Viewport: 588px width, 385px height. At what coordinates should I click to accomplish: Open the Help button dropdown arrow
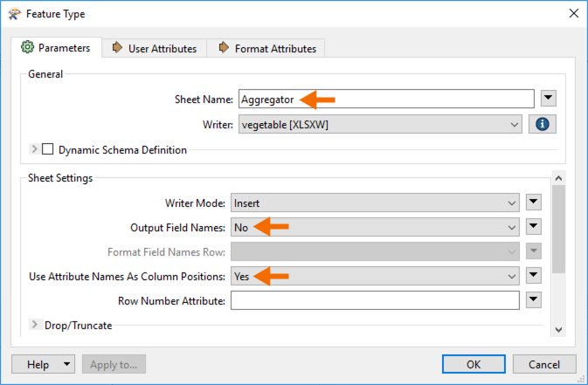pos(66,364)
